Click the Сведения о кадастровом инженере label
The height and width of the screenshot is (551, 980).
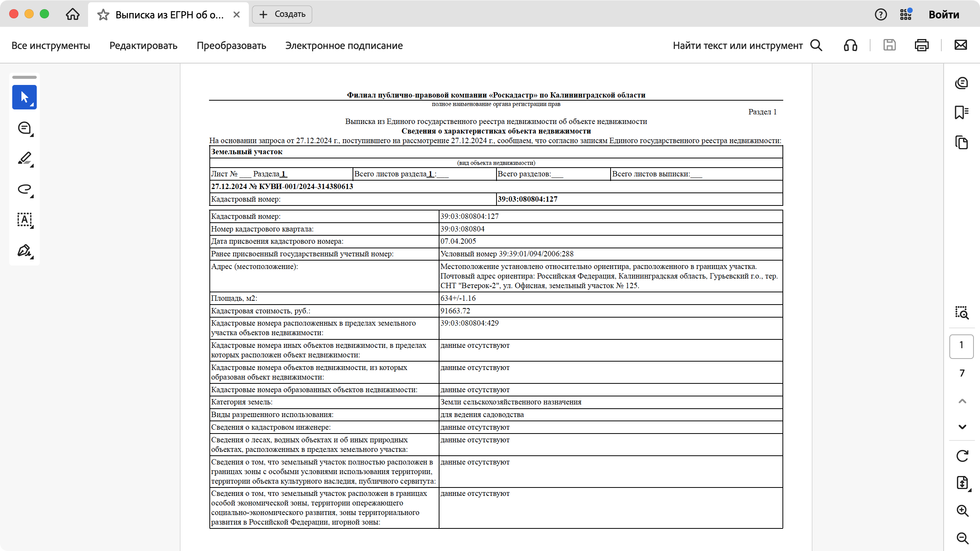271,427
